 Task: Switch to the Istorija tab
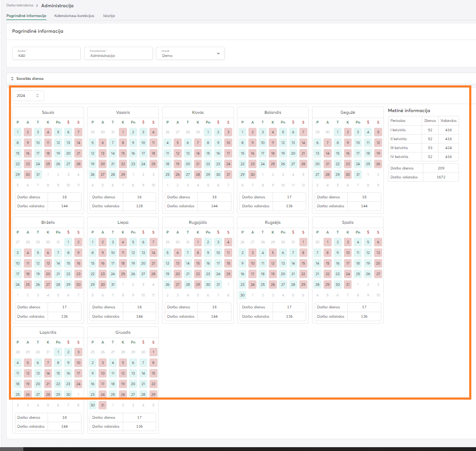coord(109,16)
